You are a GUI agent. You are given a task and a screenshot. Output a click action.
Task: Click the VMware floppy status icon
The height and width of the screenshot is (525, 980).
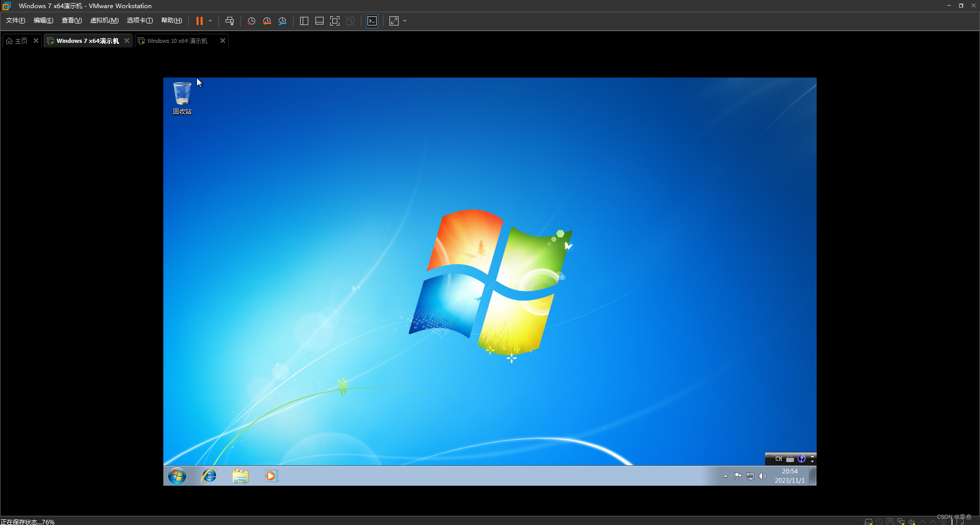[x=890, y=522]
